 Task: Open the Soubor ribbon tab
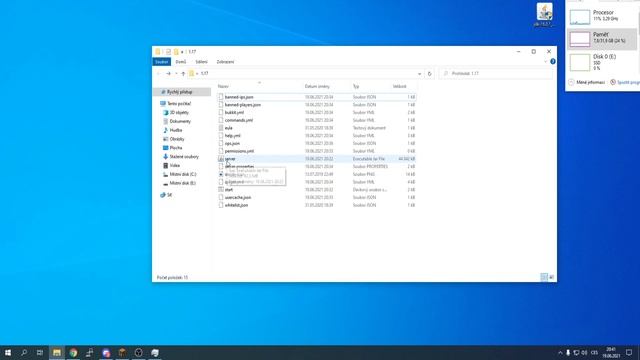pyautogui.click(x=162, y=62)
